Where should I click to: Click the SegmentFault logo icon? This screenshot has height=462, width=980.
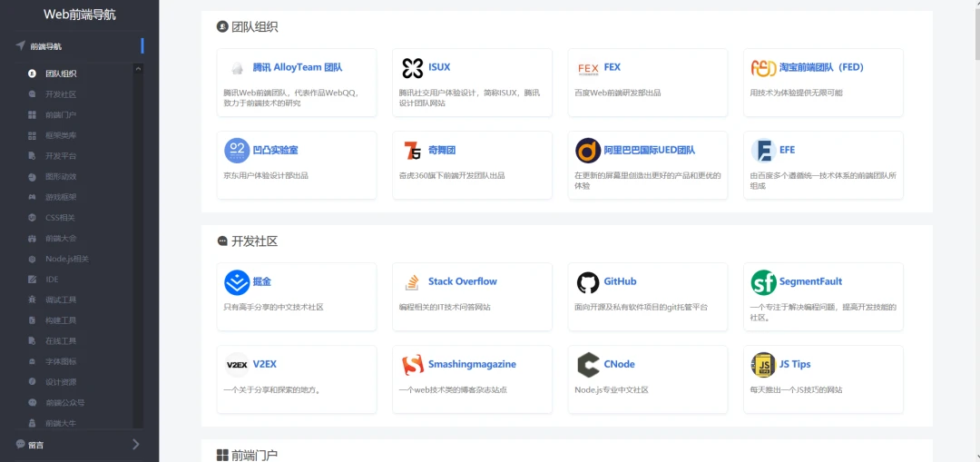coord(763,282)
